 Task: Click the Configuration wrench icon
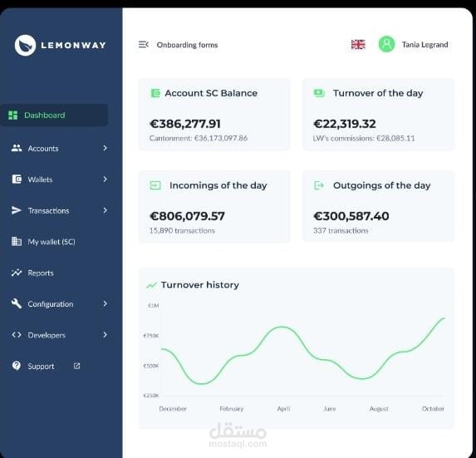[17, 303]
